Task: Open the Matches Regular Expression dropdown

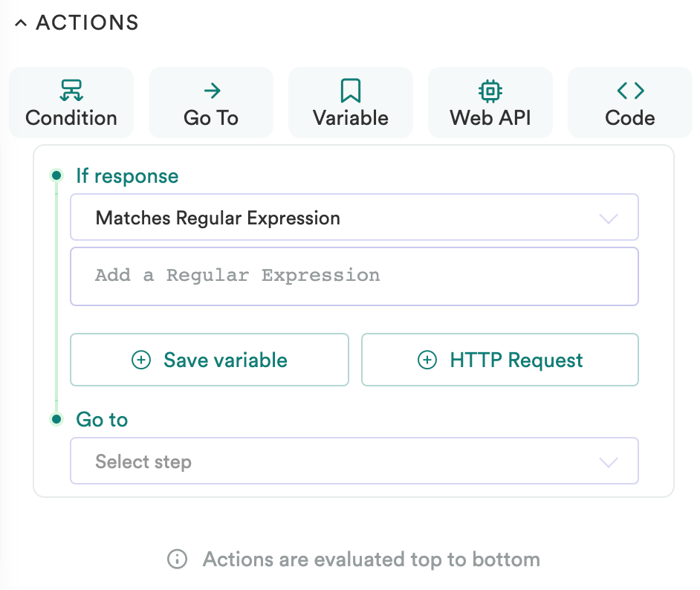Action: (354, 218)
